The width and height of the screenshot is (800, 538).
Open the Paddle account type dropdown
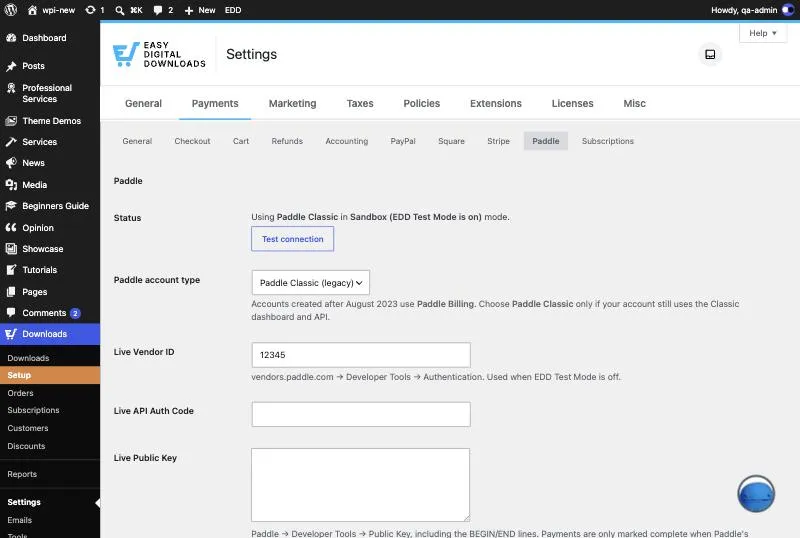[310, 282]
